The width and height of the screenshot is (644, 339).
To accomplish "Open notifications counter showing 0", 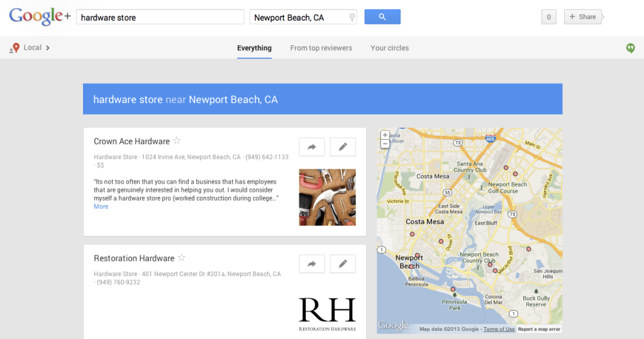I will (x=548, y=17).
